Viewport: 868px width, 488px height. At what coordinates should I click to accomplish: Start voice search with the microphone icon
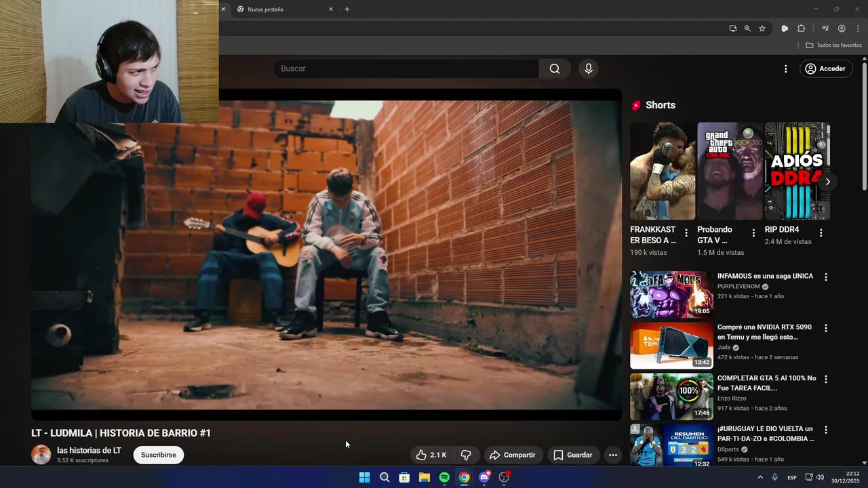point(589,68)
